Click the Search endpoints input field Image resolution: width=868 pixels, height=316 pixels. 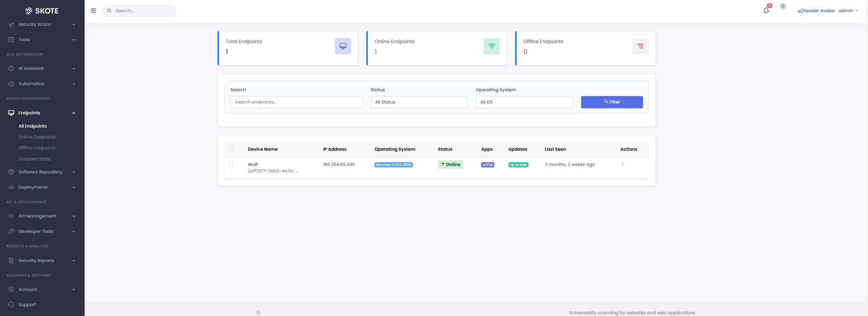(296, 102)
